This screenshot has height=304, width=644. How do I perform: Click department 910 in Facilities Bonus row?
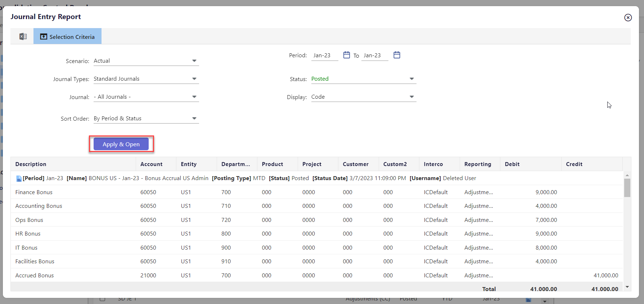pos(226,261)
